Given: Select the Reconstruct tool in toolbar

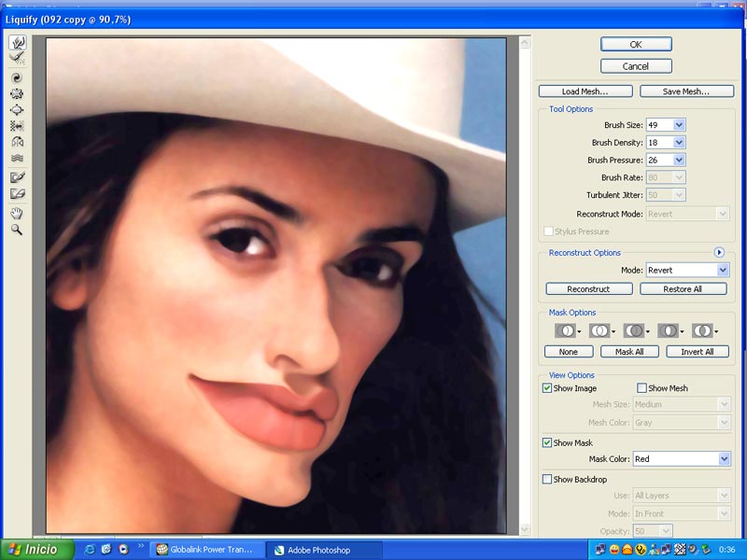Looking at the screenshot, I should tap(17, 59).
